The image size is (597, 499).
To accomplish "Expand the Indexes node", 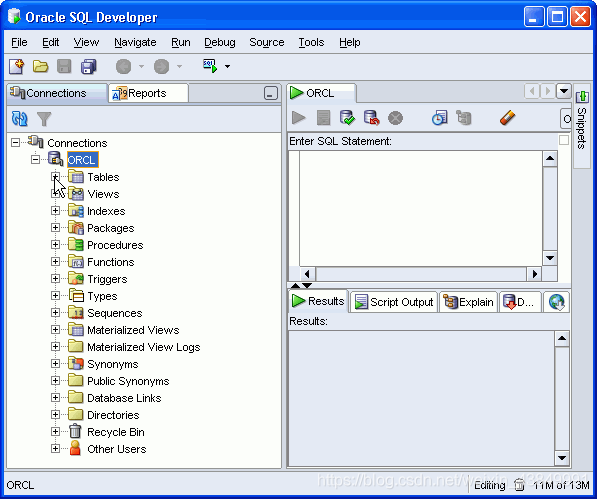I will point(55,210).
